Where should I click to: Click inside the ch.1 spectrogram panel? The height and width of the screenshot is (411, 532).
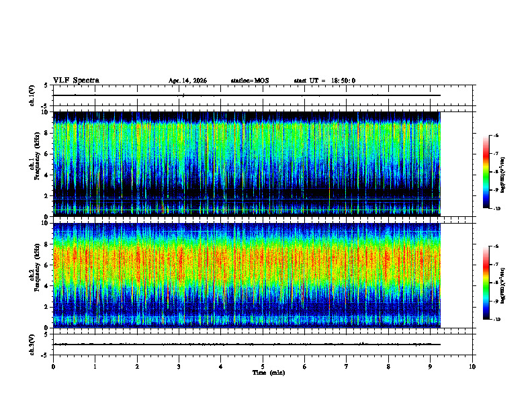247,164
